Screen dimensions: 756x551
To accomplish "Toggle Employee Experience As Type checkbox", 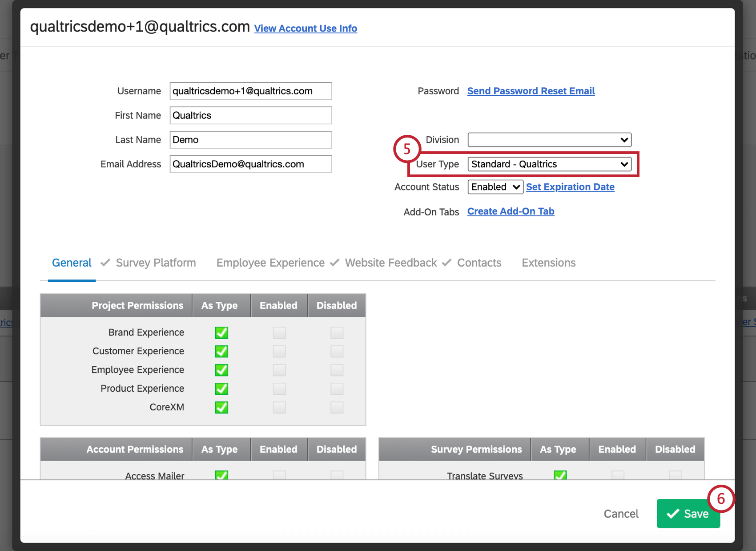I will coord(221,370).
